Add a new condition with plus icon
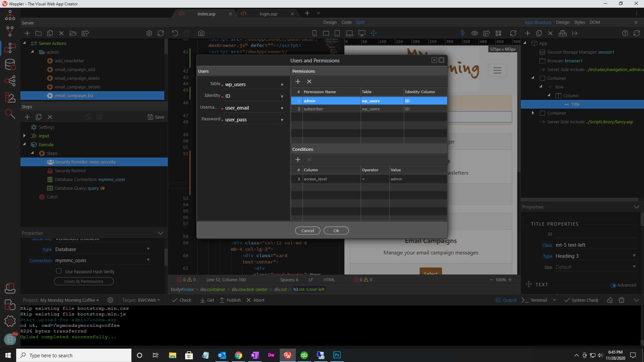644x362 pixels. (298, 160)
